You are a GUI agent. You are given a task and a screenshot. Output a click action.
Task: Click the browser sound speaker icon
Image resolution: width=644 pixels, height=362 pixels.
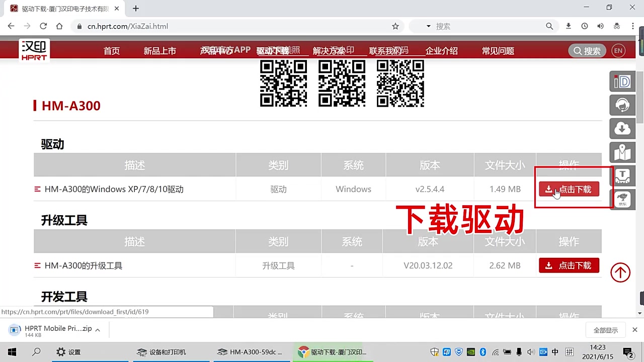click(600, 26)
